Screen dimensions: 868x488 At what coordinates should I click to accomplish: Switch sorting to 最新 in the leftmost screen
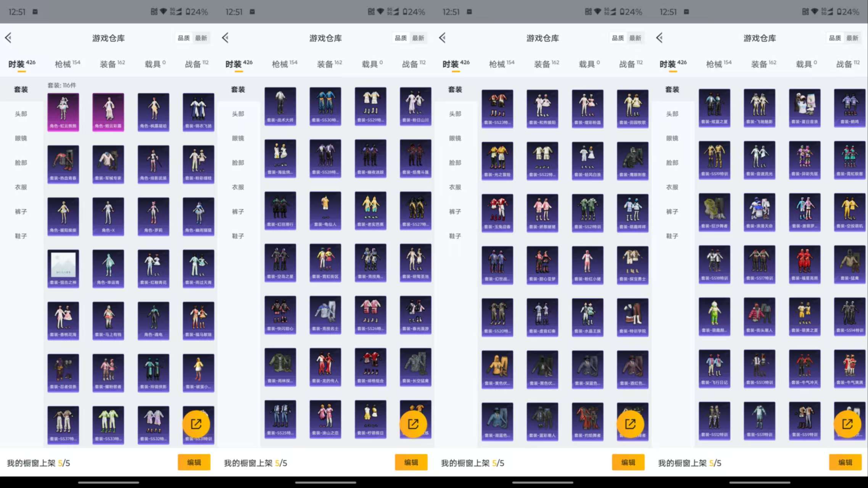pos(201,38)
